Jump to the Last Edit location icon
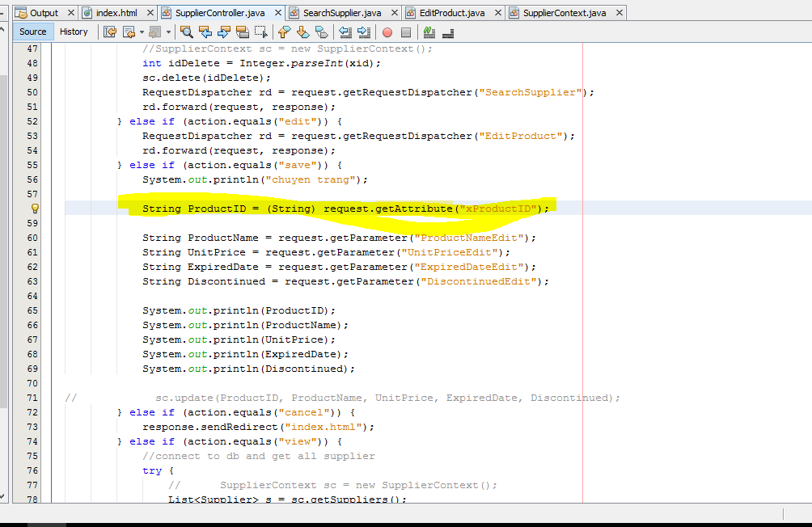 click(x=111, y=32)
